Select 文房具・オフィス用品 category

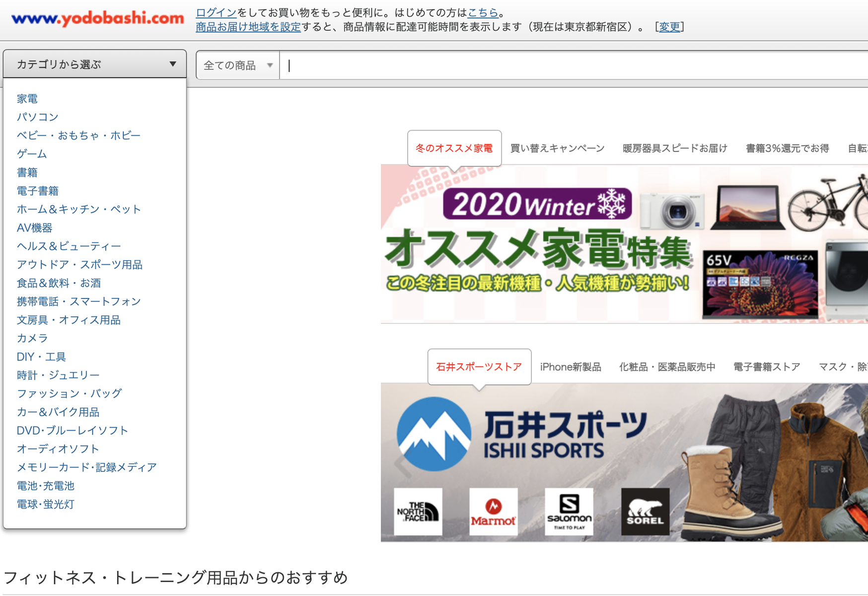click(x=69, y=320)
